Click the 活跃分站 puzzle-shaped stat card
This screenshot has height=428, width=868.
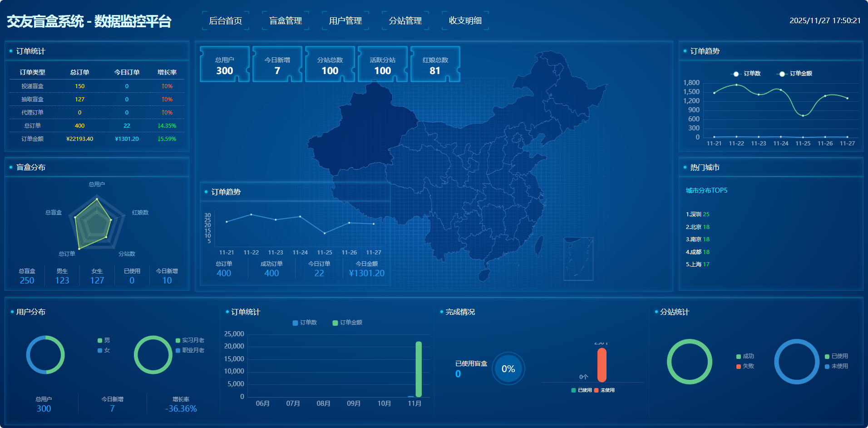(x=382, y=65)
